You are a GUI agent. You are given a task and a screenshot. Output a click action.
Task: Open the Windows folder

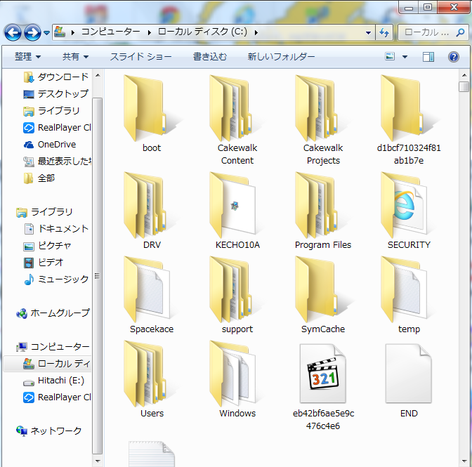tap(237, 379)
